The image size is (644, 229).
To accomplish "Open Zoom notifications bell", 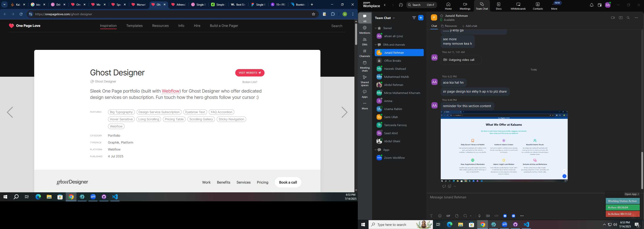I will point(591,5).
